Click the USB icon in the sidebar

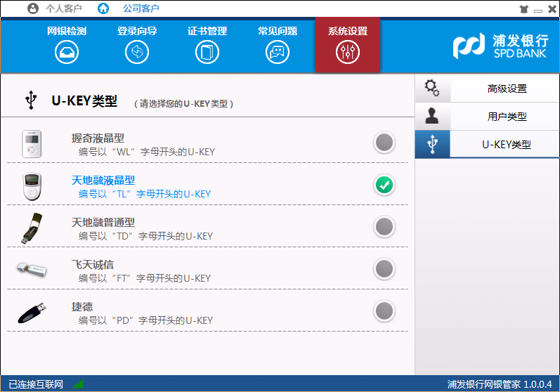(432, 145)
